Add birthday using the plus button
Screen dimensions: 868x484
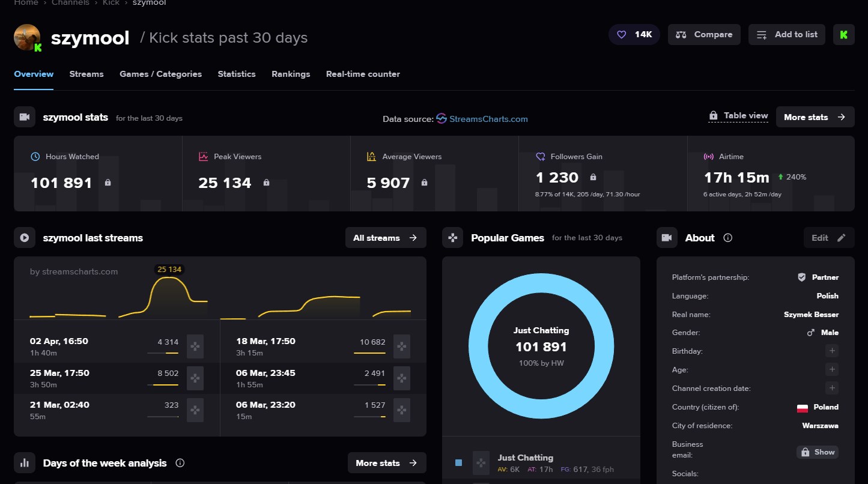point(831,351)
